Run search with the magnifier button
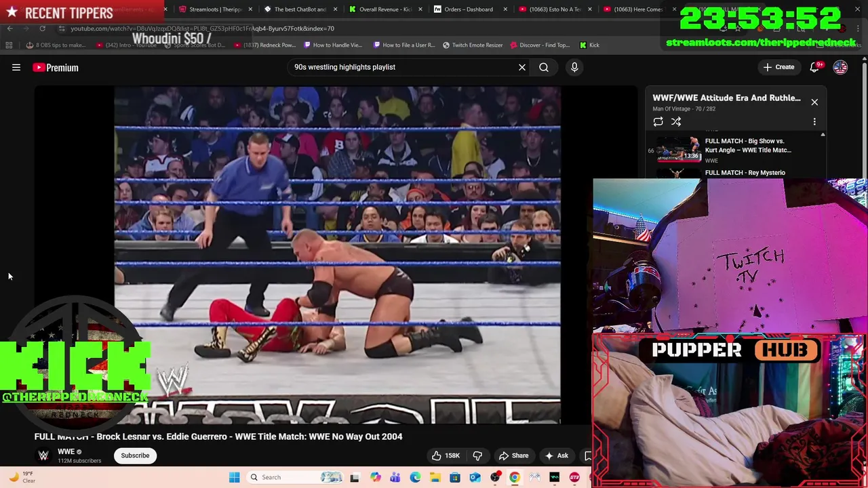 [544, 67]
